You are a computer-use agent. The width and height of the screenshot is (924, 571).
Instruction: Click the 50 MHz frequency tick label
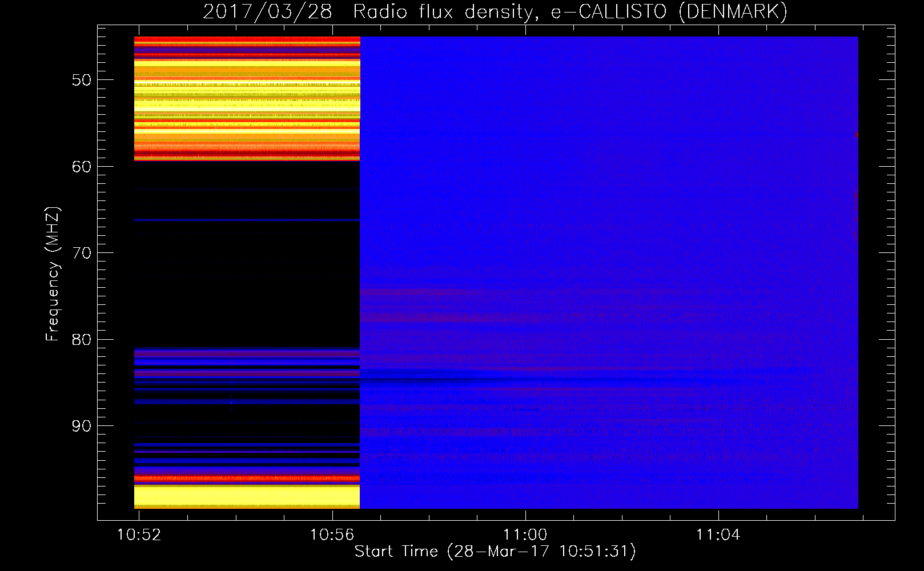pyautogui.click(x=82, y=80)
